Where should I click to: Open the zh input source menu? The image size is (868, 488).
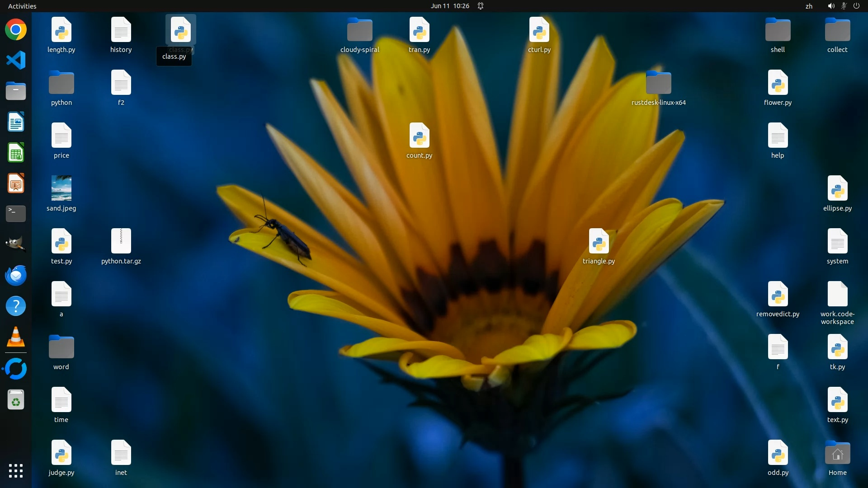[809, 6]
